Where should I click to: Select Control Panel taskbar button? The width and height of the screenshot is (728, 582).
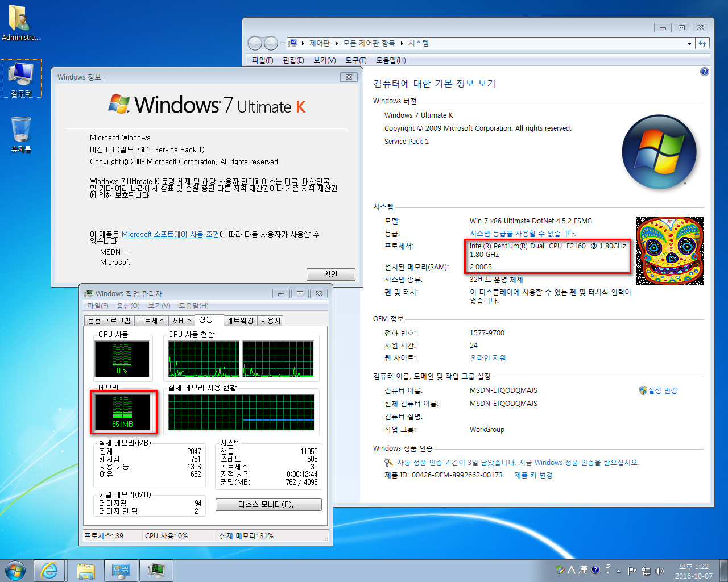[x=121, y=571]
